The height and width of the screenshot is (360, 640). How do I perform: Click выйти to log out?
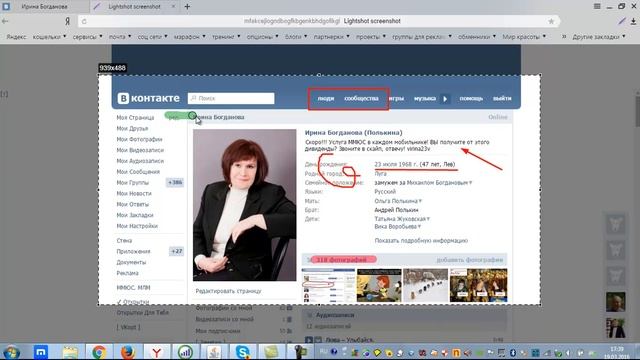[502, 98]
